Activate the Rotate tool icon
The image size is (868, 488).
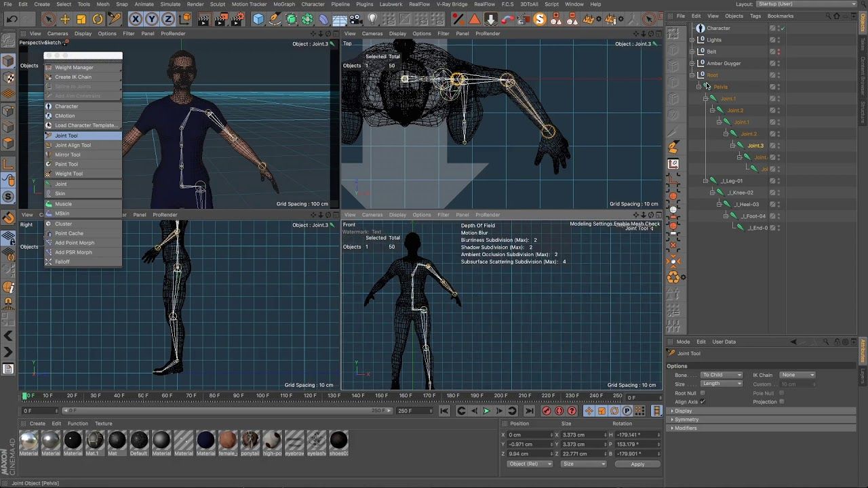[x=98, y=20]
